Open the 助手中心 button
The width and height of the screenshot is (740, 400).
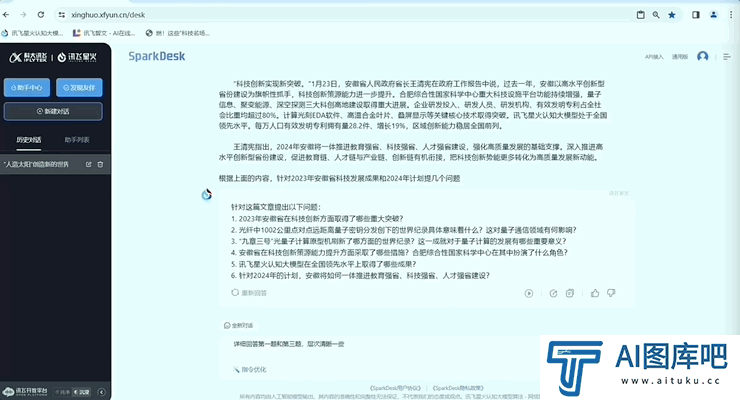tap(27, 87)
